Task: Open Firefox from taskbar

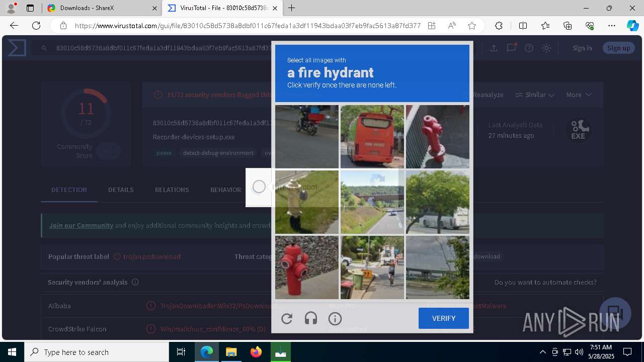Action: [256, 352]
